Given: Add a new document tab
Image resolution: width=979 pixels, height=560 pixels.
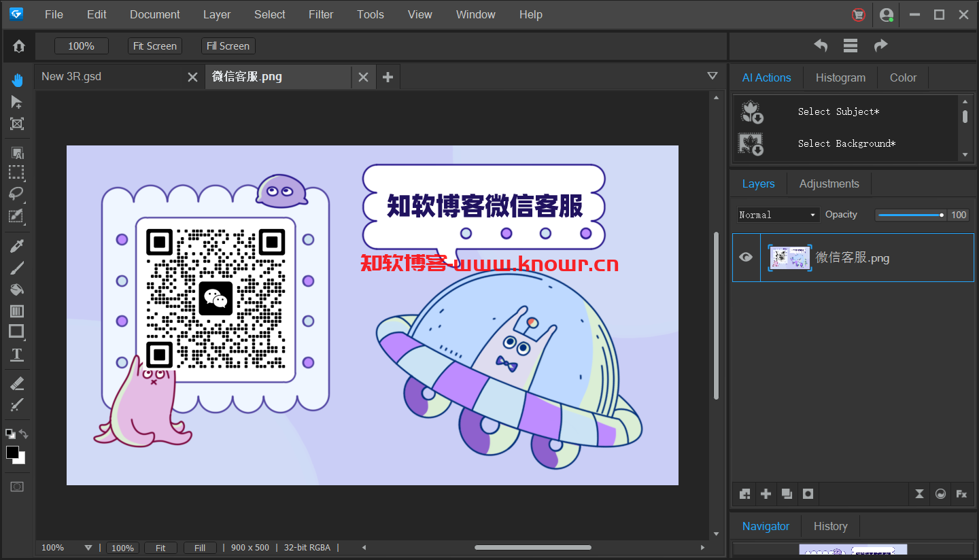Looking at the screenshot, I should 388,77.
